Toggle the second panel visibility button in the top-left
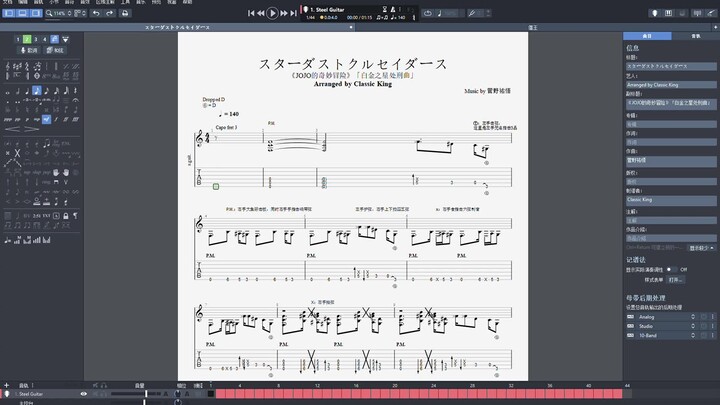720x405 pixels. pyautogui.click(x=22, y=13)
